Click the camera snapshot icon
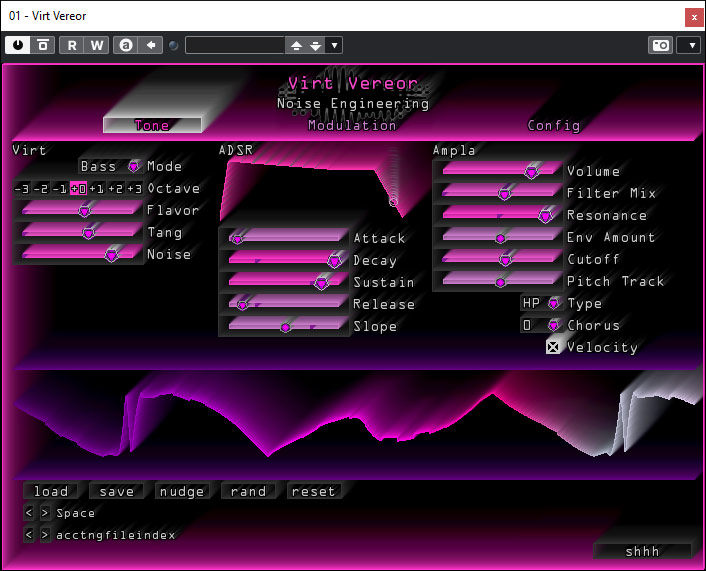This screenshot has width=706, height=571. coord(660,45)
